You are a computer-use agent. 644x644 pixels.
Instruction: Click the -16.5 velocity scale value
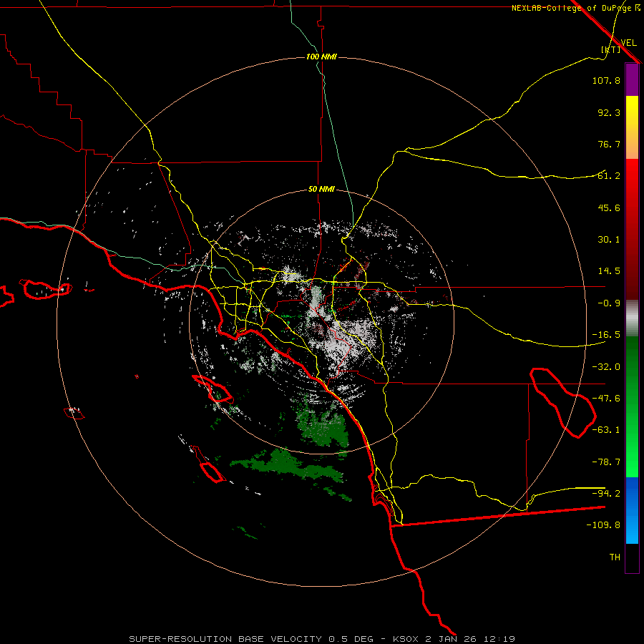[606, 335]
